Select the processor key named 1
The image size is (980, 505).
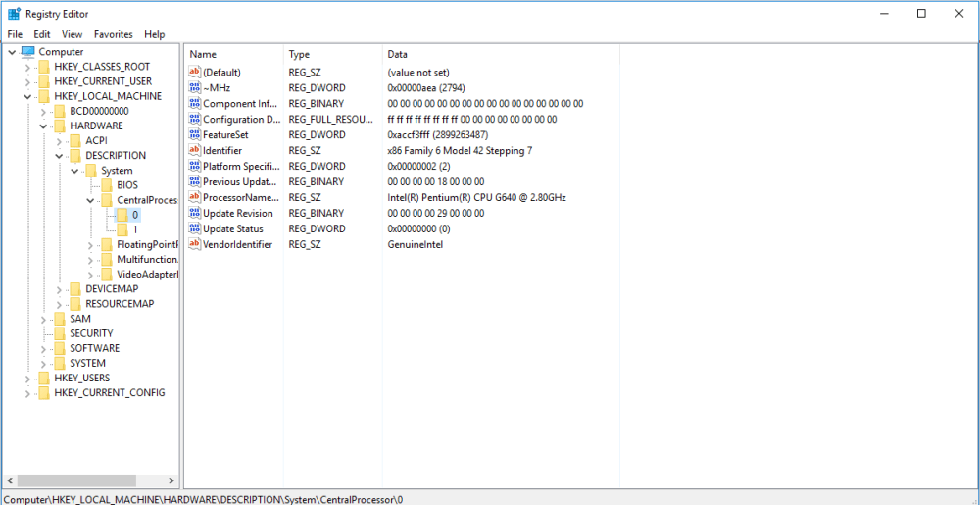pyautogui.click(x=135, y=229)
